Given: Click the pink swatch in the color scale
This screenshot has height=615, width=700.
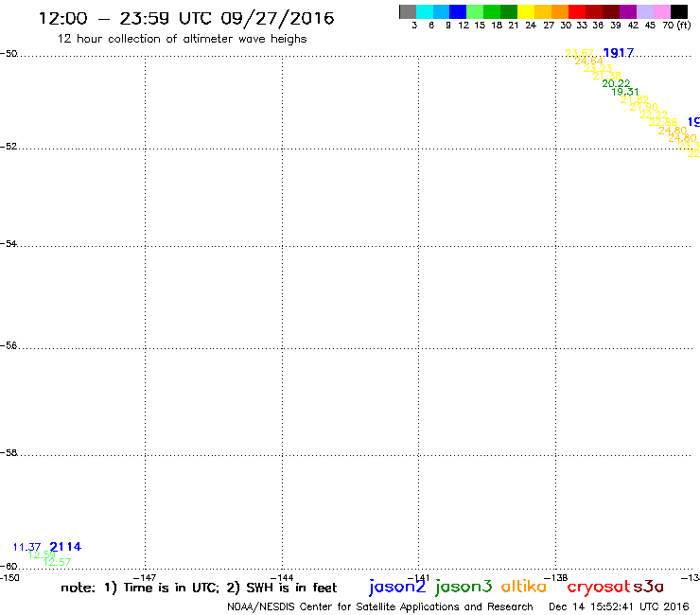Looking at the screenshot, I should (661, 11).
